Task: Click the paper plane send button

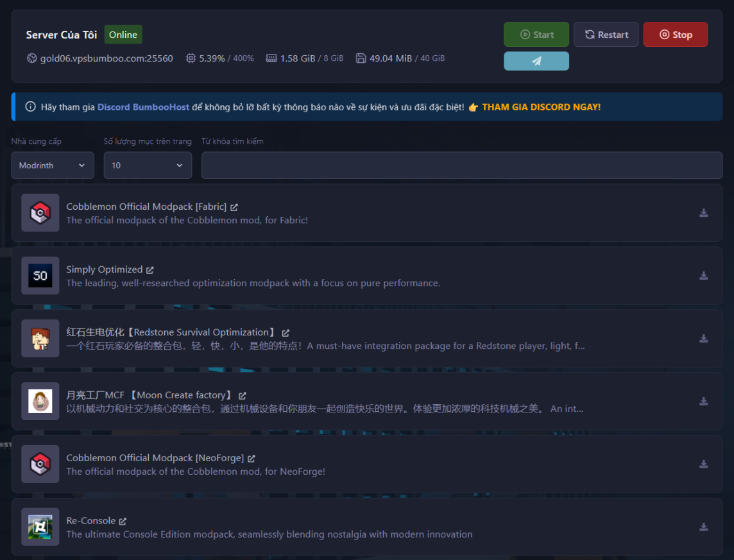Action: coord(536,61)
